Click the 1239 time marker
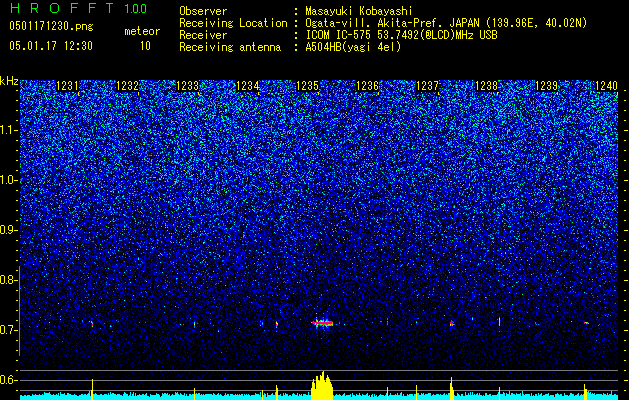 pos(547,86)
